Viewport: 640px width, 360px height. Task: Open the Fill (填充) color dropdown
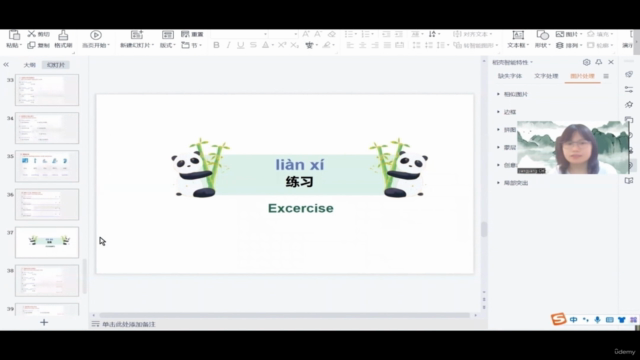(x=600, y=34)
